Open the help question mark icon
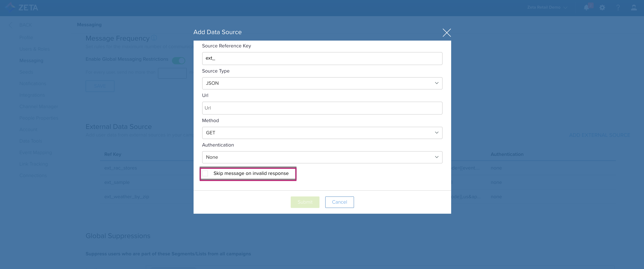This screenshot has width=644, height=269. coord(618,8)
